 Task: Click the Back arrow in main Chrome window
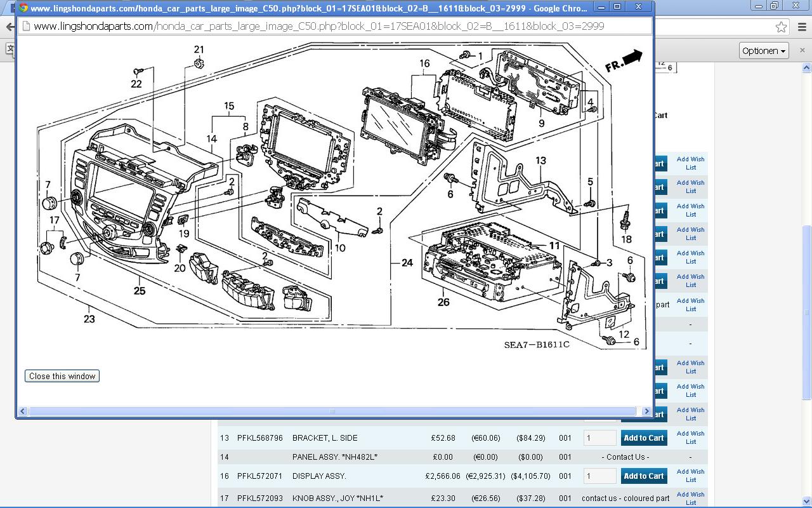(x=9, y=27)
